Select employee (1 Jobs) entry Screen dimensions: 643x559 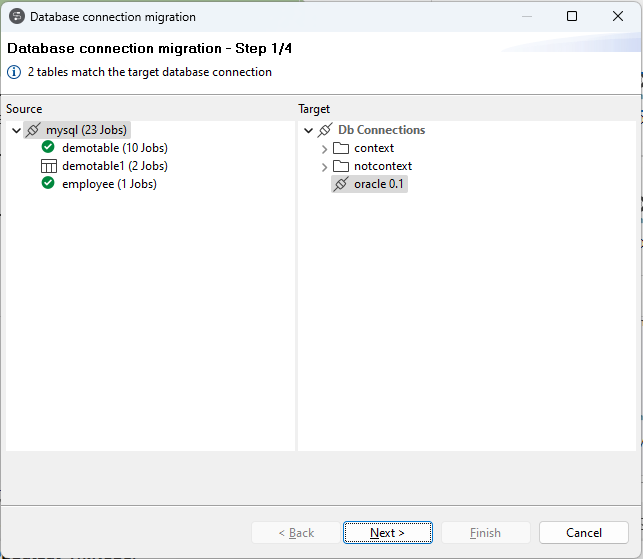tap(109, 184)
